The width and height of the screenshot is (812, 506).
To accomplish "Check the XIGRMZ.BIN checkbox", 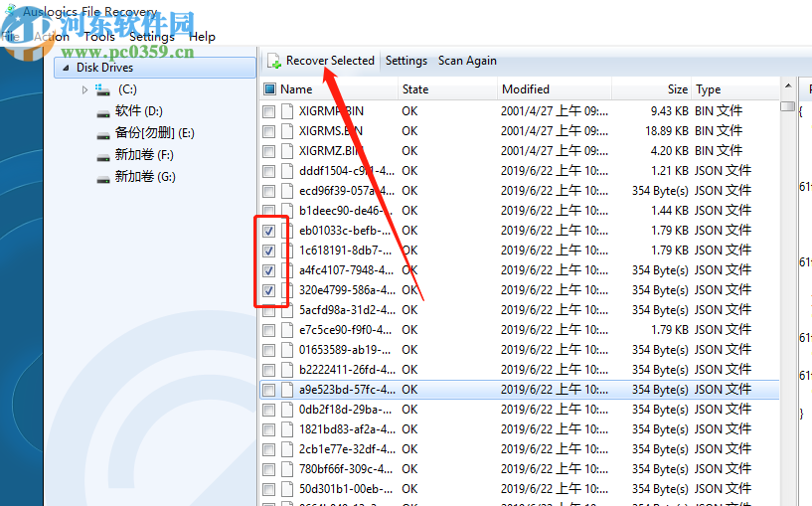I will point(268,151).
